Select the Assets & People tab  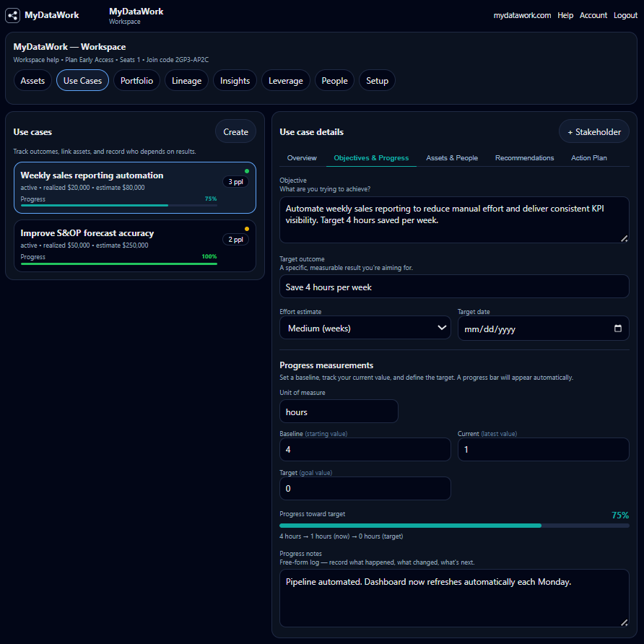(452, 158)
